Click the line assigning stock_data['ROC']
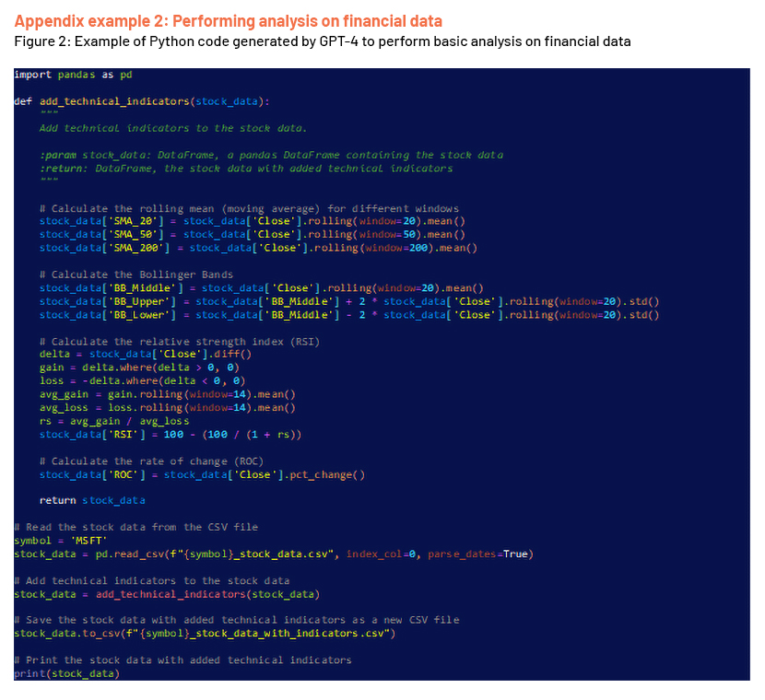Image resolution: width=765 pixels, height=700 pixels. (202, 474)
